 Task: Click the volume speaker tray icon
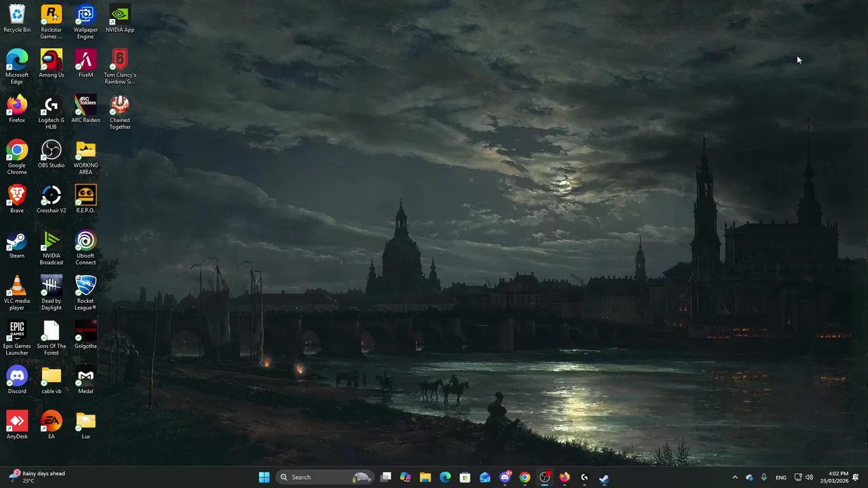[809, 477]
